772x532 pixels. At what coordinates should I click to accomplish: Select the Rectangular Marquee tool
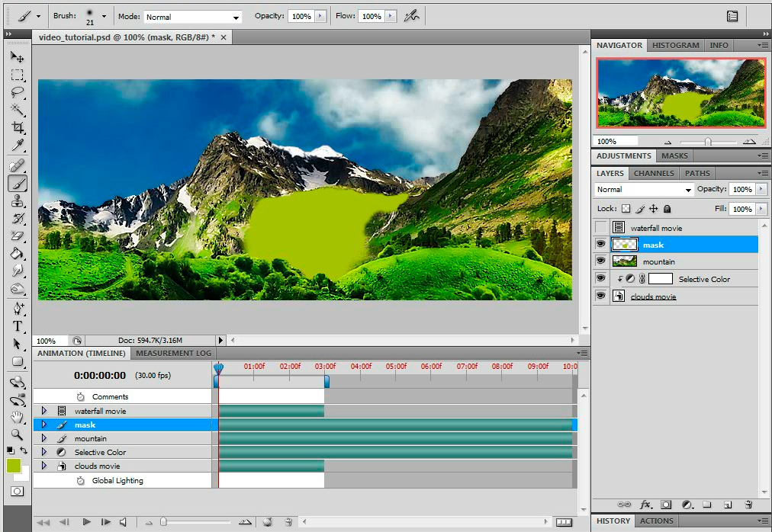(18, 75)
